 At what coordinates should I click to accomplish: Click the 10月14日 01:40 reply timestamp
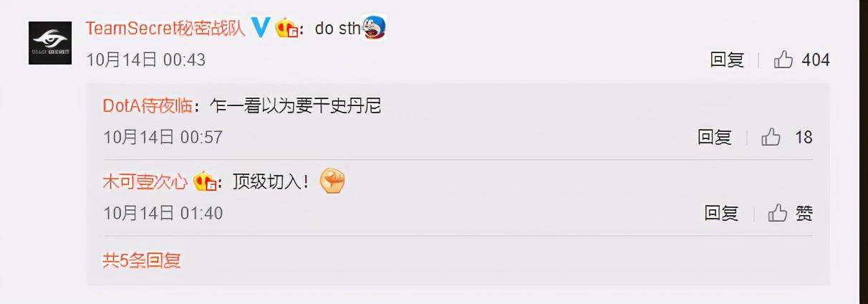163,213
